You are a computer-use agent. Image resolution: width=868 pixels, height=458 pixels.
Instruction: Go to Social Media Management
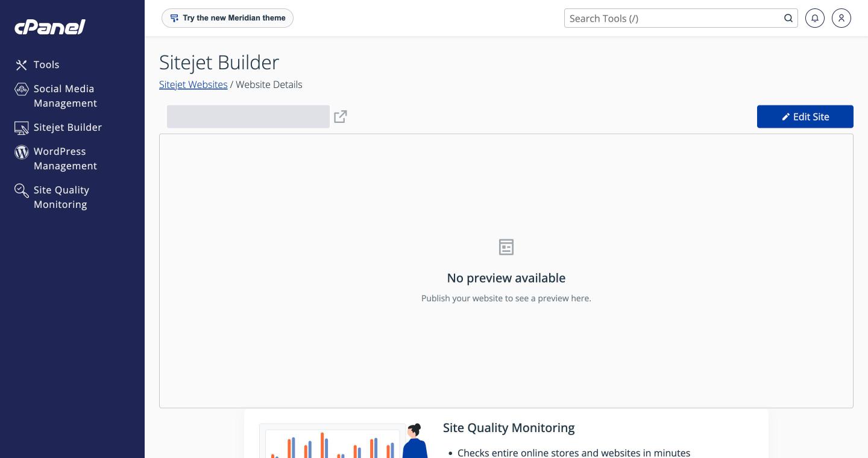point(65,96)
